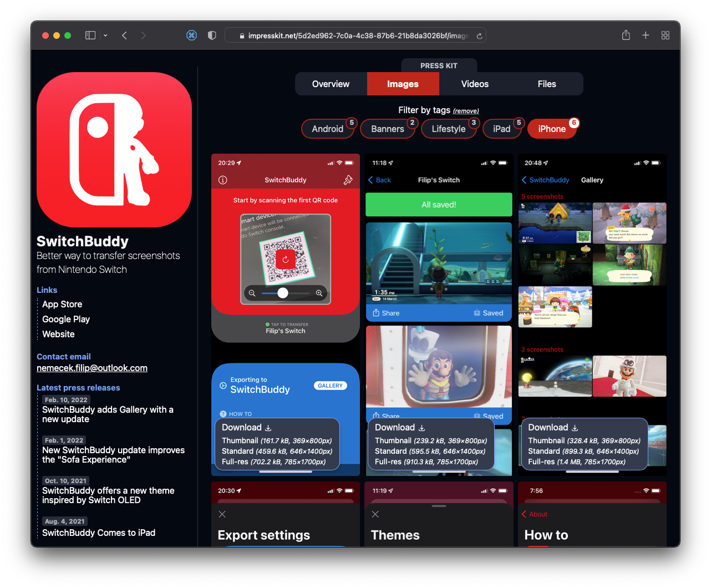Open SwitchBuddy Comes to iPad release
Image resolution: width=711 pixels, height=588 pixels.
(x=99, y=533)
